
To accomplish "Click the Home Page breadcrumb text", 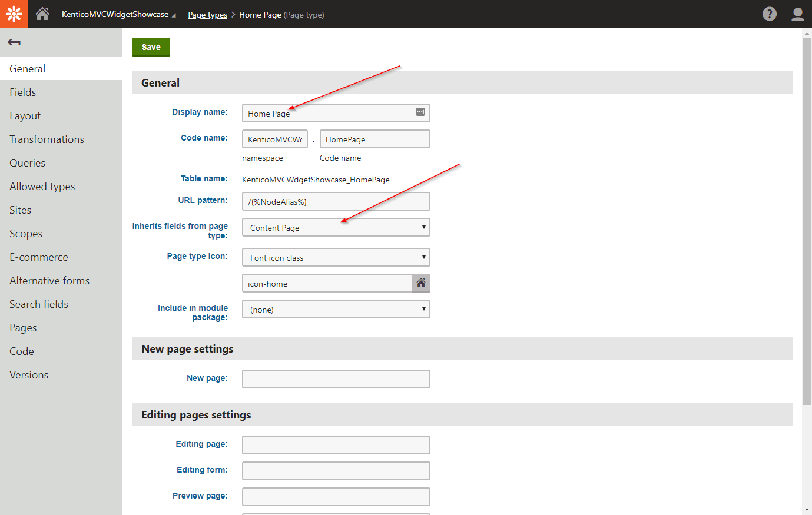I will pos(260,15).
